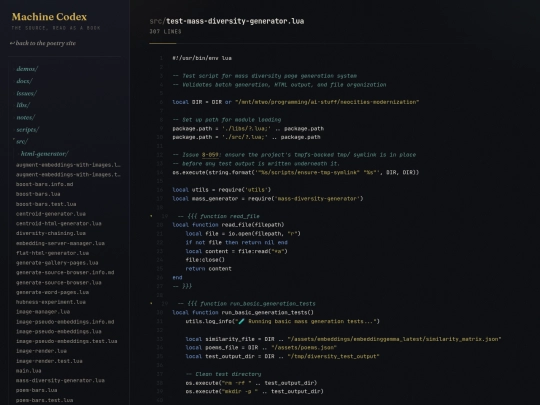Screen dimensions: 540x405
Task: Click line number 20
Action: 159,225
